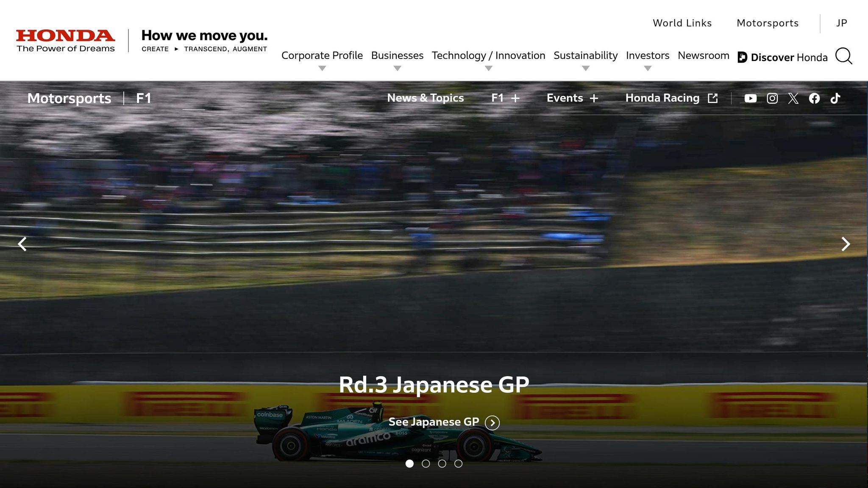
Task: Visit Honda's Facebook page icon
Action: point(814,98)
